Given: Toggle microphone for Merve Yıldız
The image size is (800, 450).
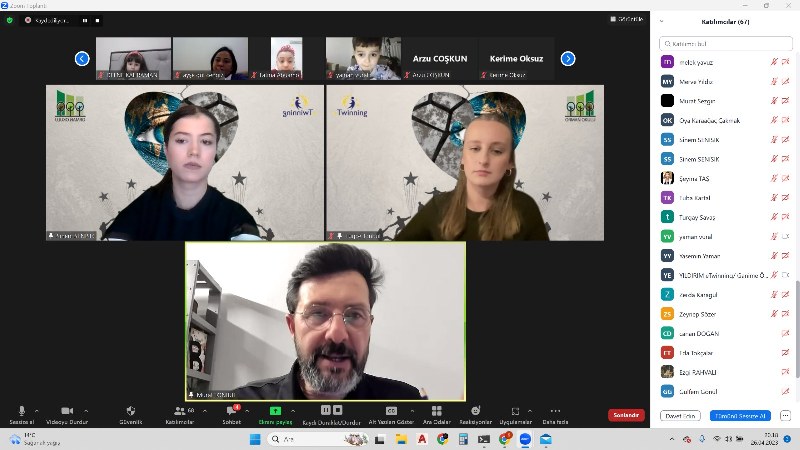Looking at the screenshot, I should [x=774, y=81].
